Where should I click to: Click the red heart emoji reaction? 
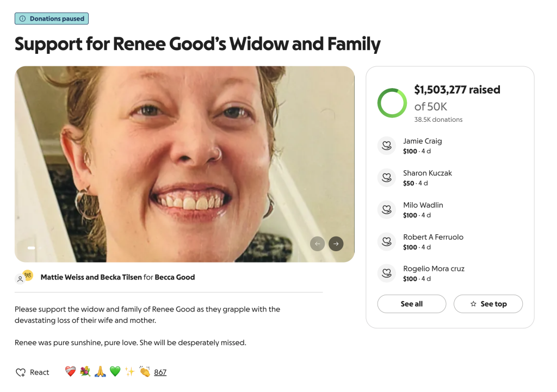pos(70,372)
